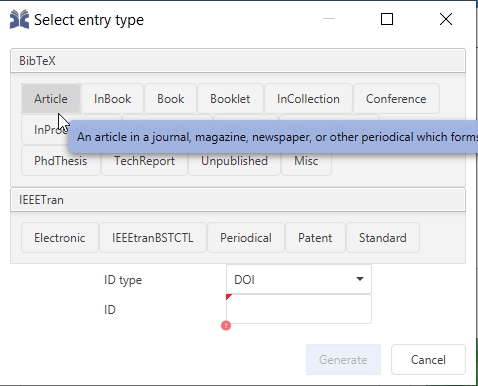Collapse the IEEETran section header
Image resolution: width=478 pixels, height=386 pixels.
tap(238, 200)
